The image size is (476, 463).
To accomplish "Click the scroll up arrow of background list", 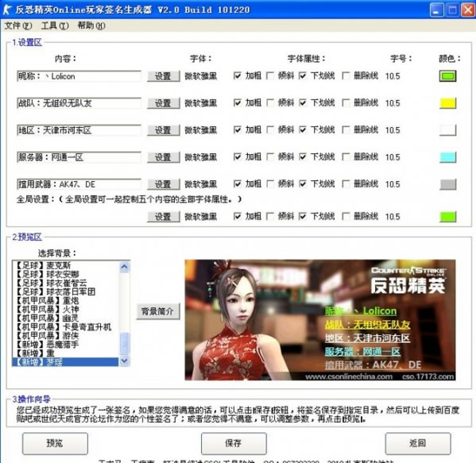I will click(124, 267).
